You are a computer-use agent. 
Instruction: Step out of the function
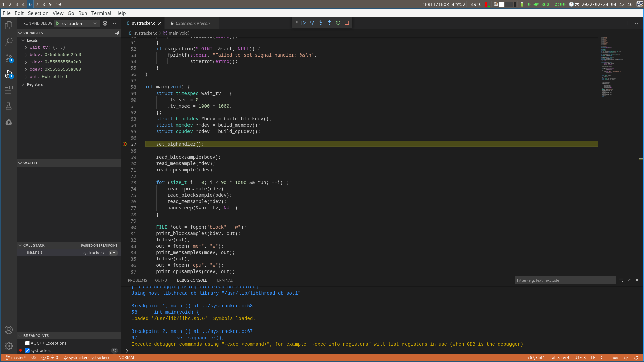pyautogui.click(x=330, y=23)
